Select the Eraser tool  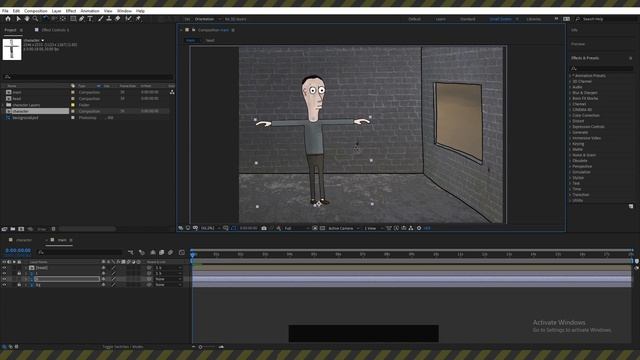tap(118, 19)
